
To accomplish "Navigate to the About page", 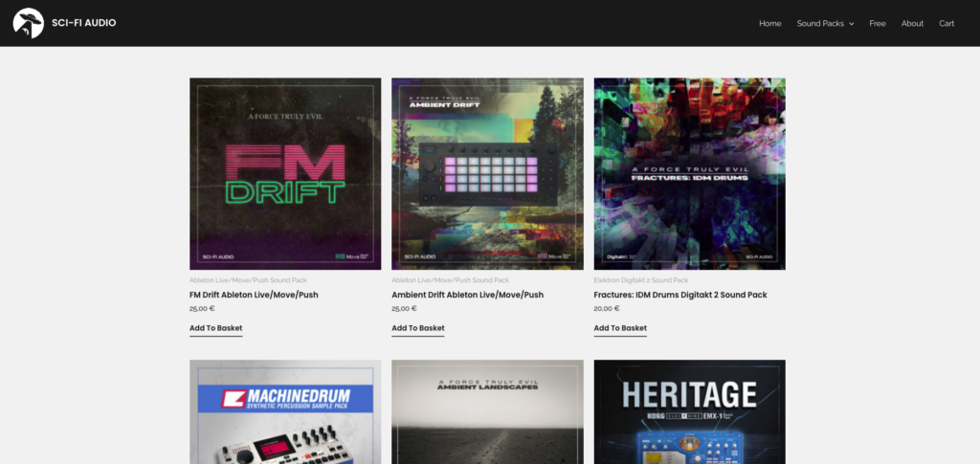I will 912,23.
